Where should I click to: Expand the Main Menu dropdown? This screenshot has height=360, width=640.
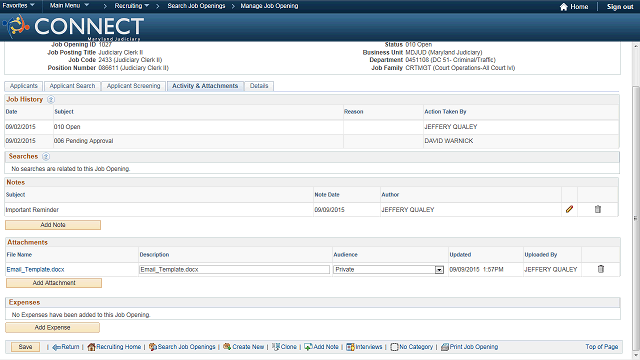(69, 6)
